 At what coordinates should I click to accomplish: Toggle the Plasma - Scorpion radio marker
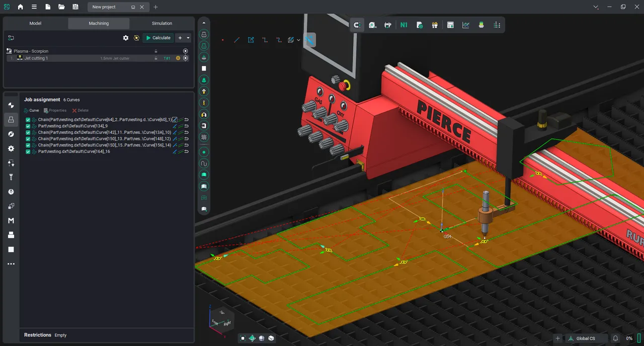click(186, 51)
